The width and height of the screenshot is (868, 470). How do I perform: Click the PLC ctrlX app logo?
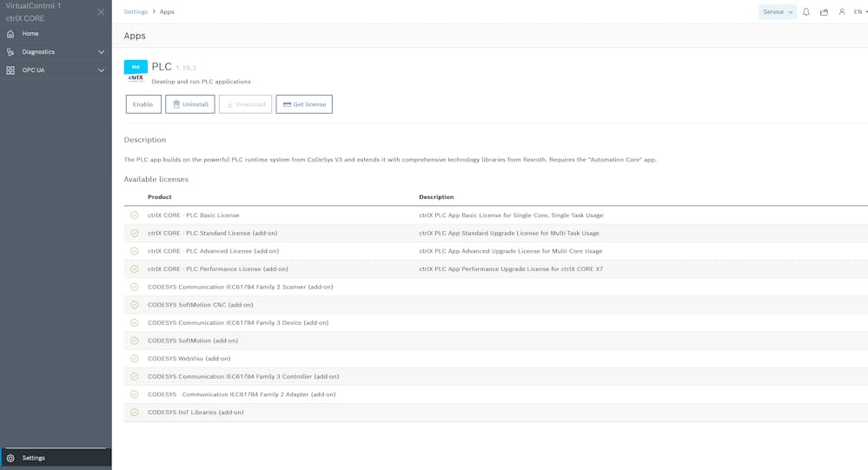click(136, 70)
